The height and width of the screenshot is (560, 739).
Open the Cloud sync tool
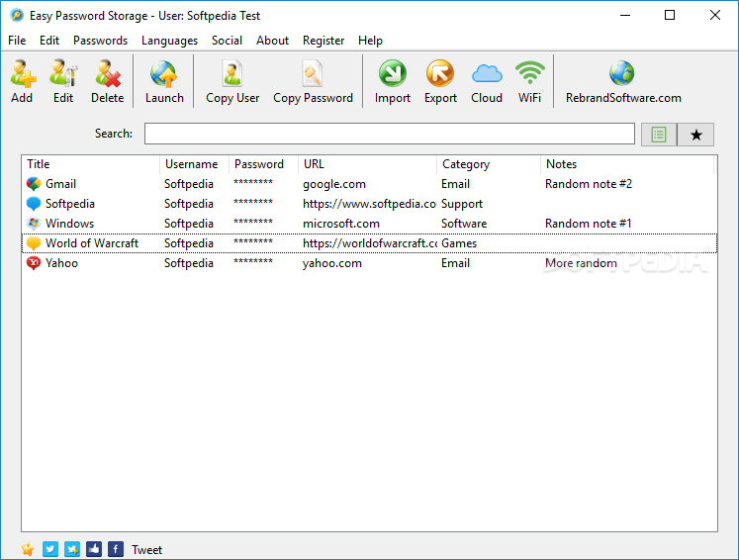[487, 81]
